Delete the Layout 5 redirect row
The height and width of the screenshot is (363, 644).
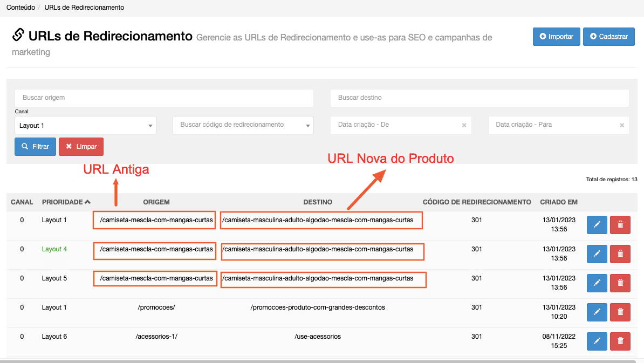coord(620,283)
